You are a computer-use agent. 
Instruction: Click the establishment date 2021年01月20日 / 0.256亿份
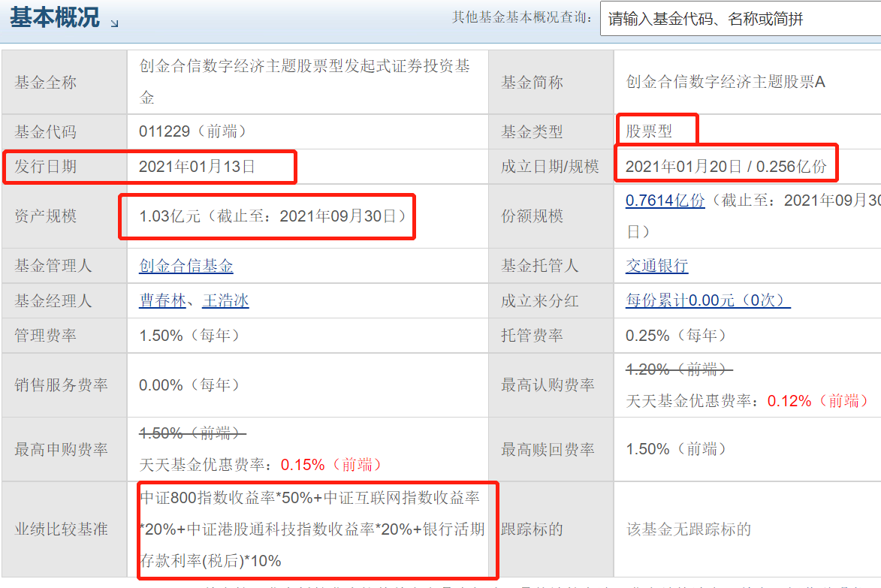[726, 167]
